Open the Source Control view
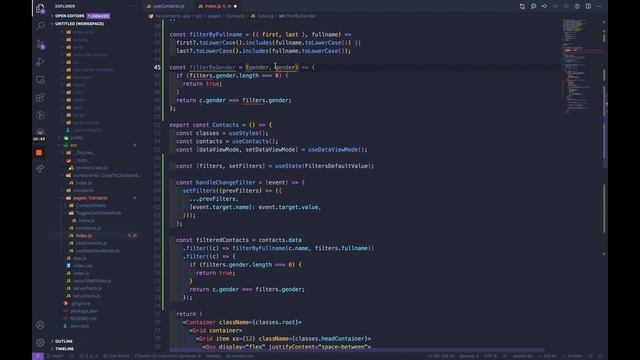Image resolution: width=640 pixels, height=360 pixels. click(40, 44)
